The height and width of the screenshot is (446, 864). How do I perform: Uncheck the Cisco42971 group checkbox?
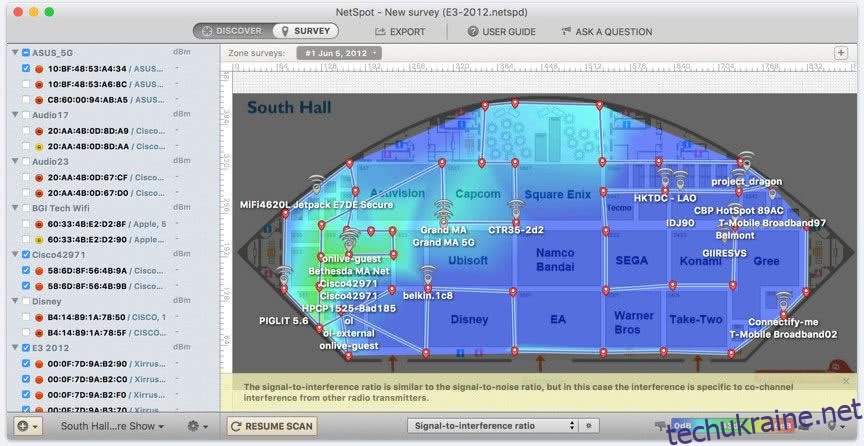coord(26,255)
